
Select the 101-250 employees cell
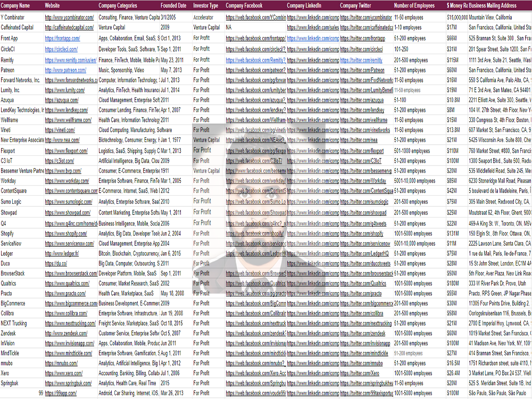401,49
